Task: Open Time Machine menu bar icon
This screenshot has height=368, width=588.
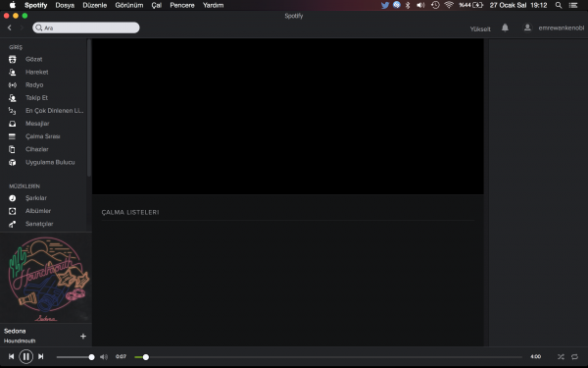Action: tap(435, 5)
